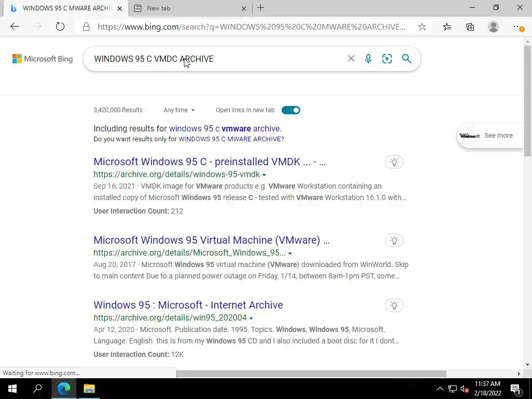Screen dimensions: 532x399
Task: Switch to WINDOWS 95 C MWARE ARCHIVE tab
Action: [66, 8]
